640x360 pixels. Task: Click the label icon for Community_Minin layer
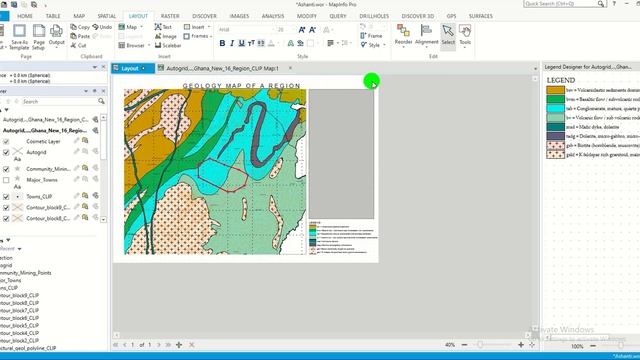click(95, 168)
